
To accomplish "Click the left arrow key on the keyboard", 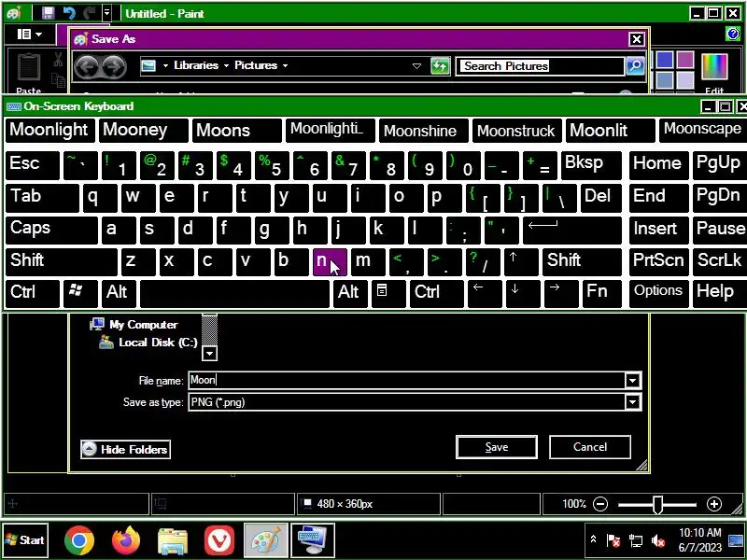I will click(485, 293).
